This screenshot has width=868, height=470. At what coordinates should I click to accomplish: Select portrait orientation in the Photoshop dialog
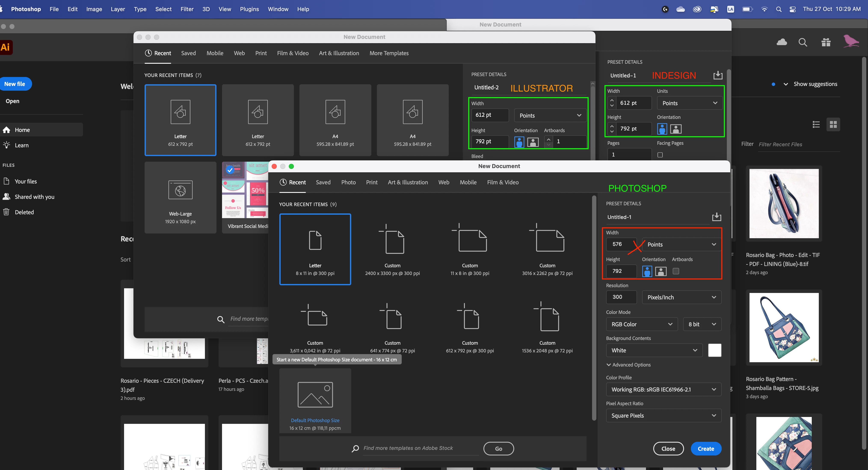click(x=647, y=271)
